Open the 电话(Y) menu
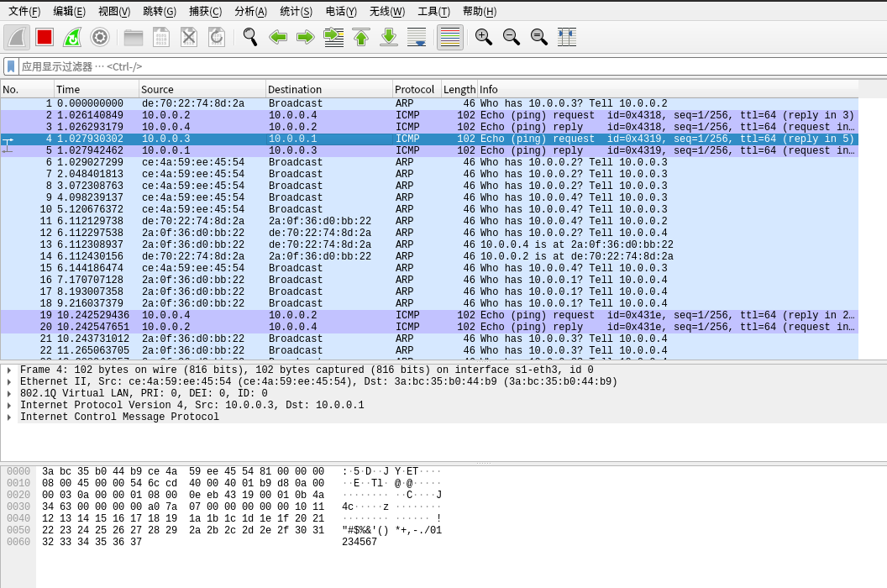 341,11
